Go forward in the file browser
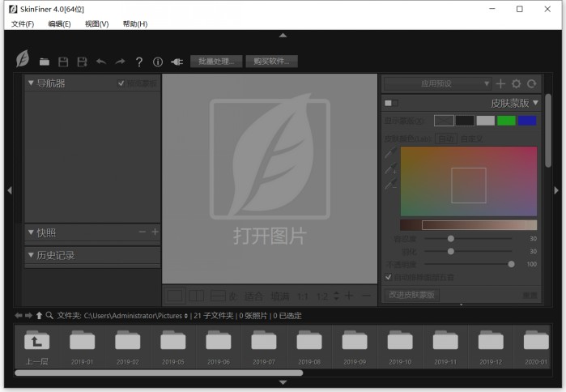This screenshot has width=566, height=392. [28, 316]
